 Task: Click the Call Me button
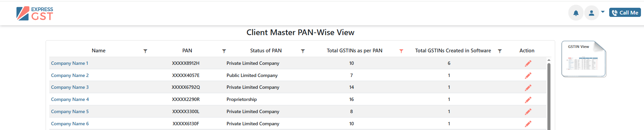(625, 12)
